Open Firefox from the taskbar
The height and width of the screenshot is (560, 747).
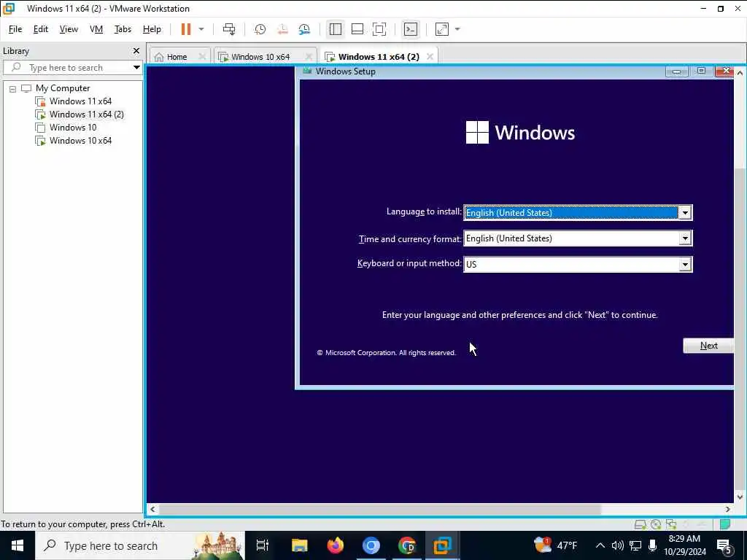pyautogui.click(x=336, y=545)
